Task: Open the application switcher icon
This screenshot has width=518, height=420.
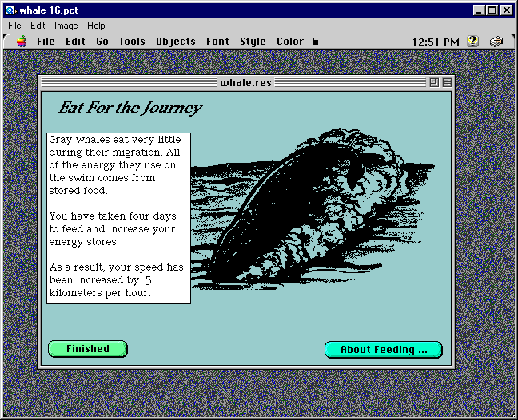Action: tap(496, 42)
